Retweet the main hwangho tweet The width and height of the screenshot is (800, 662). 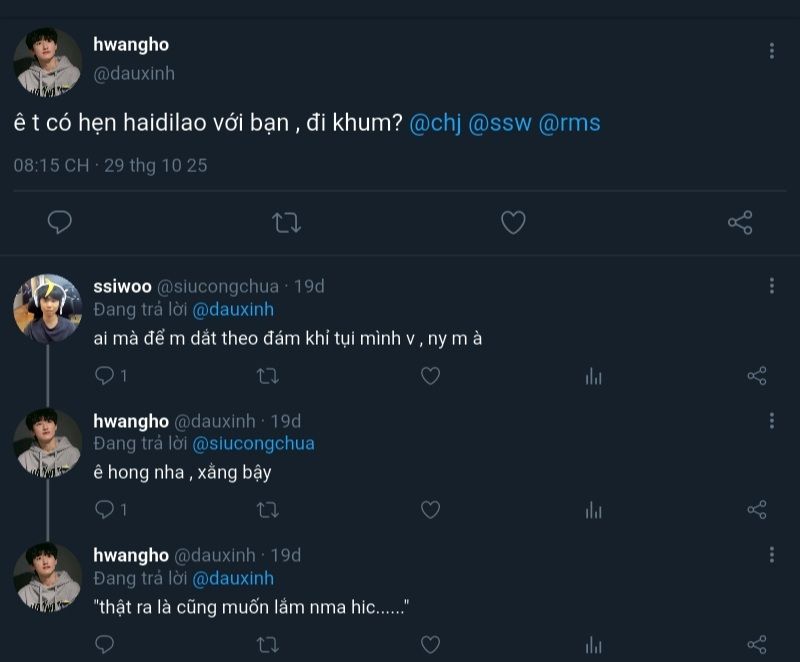click(287, 222)
